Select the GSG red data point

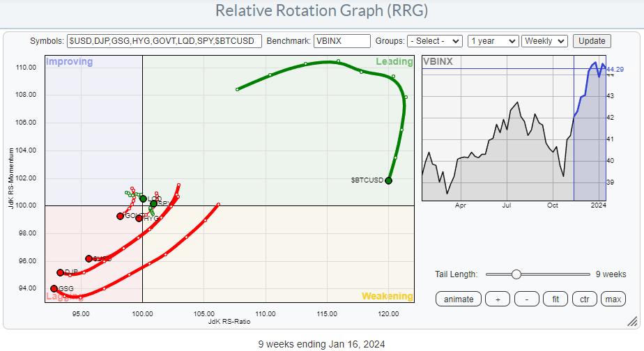54,288
